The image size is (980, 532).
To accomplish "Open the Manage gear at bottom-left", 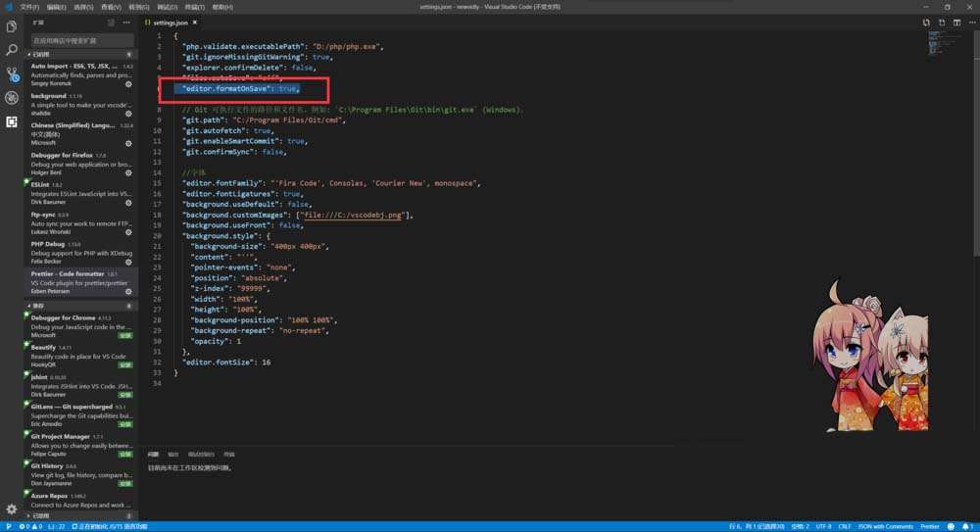I will click(12, 509).
